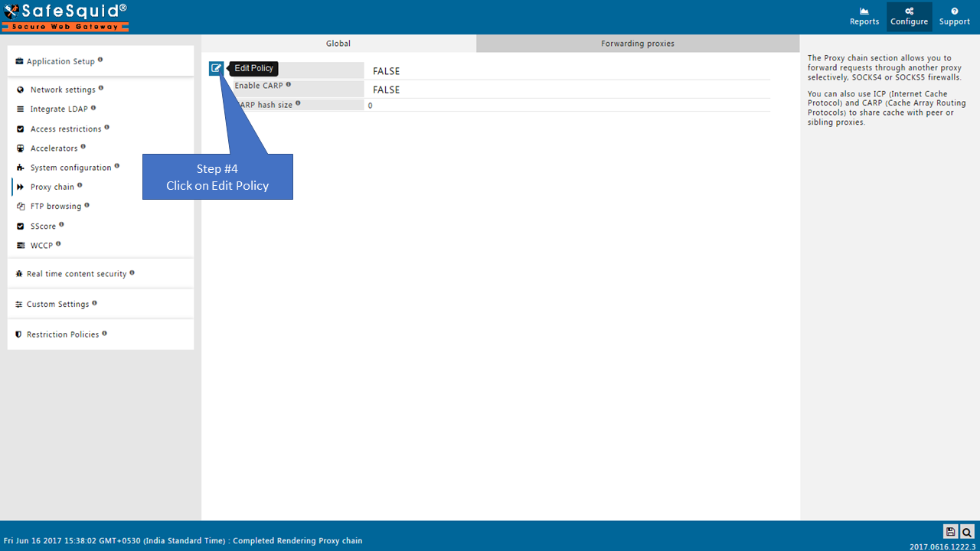Screen dimensions: 980x551
Task: Click the search magnifier icon at bottom right
Action: pos(967,532)
